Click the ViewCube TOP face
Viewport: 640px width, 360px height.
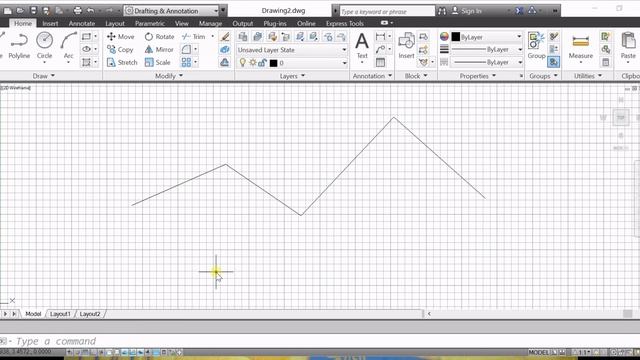(x=620, y=118)
